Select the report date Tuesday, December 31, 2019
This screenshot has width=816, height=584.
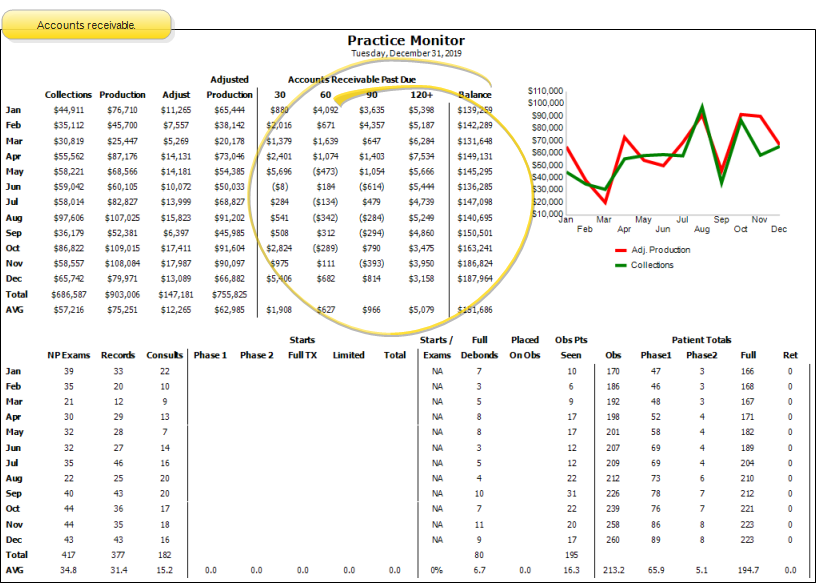406,53
